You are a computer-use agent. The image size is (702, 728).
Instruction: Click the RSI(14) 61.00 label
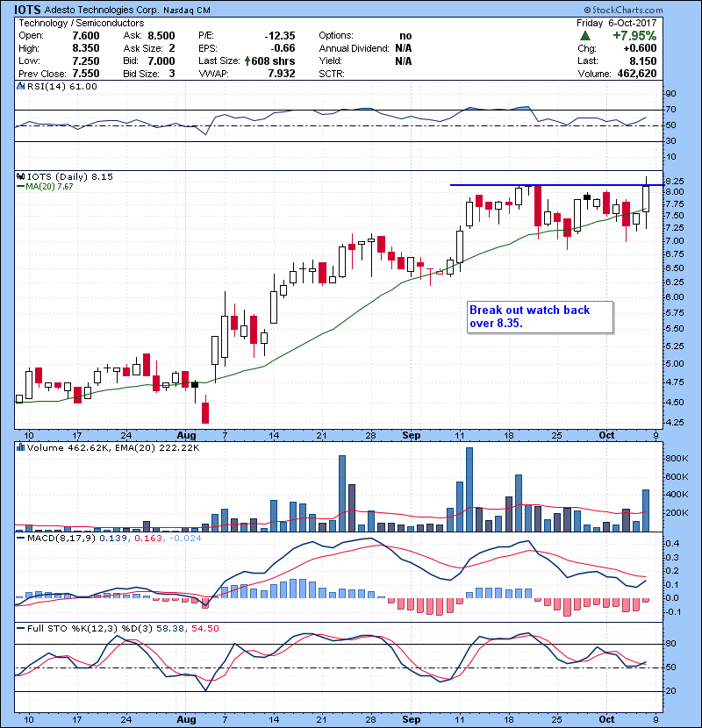(62, 86)
